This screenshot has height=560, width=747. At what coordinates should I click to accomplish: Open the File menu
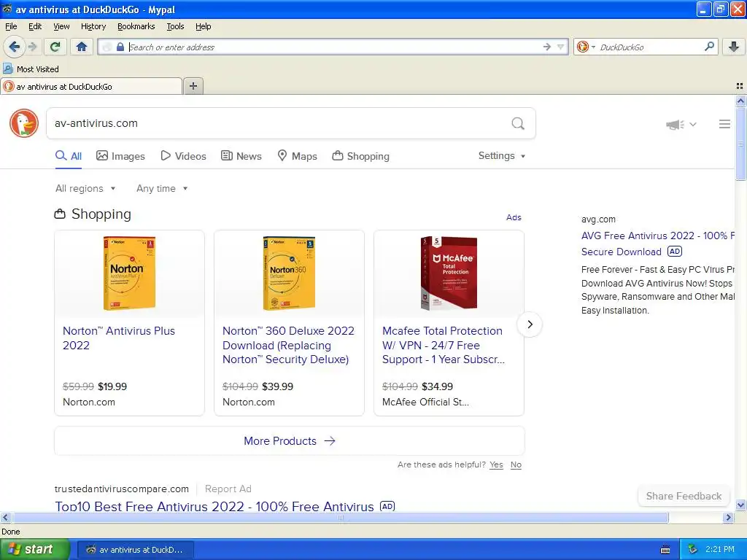coord(11,26)
